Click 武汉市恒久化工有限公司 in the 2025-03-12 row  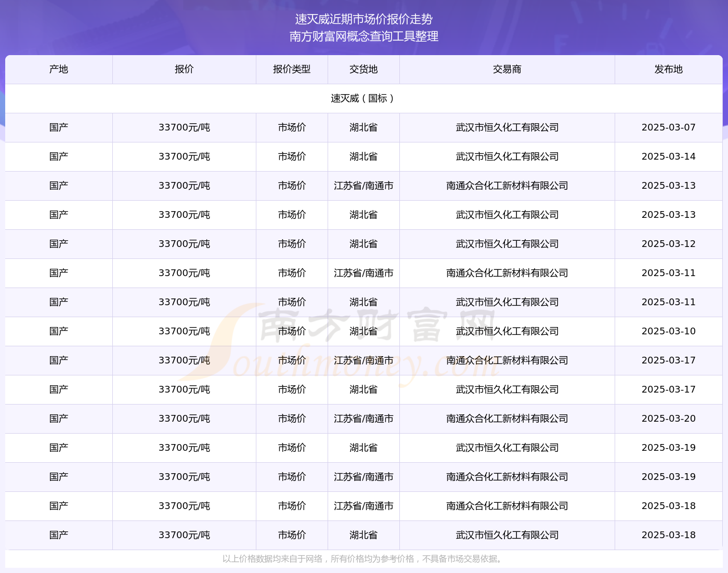coord(507,244)
